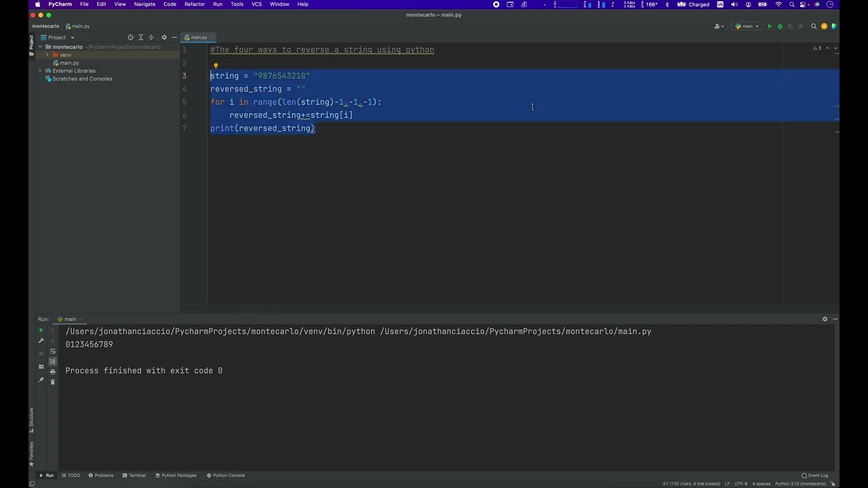
Task: Click the yellow intention light bulb
Action: coord(216,66)
